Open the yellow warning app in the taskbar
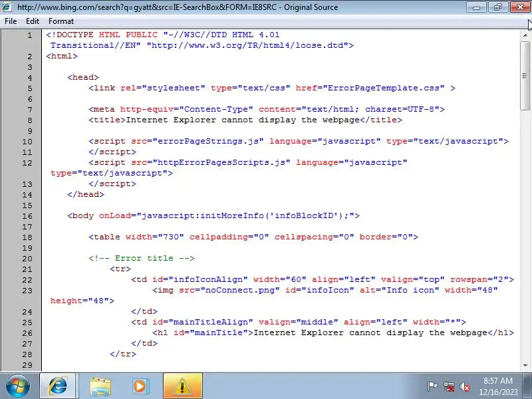532x399 pixels. pyautogui.click(x=182, y=386)
